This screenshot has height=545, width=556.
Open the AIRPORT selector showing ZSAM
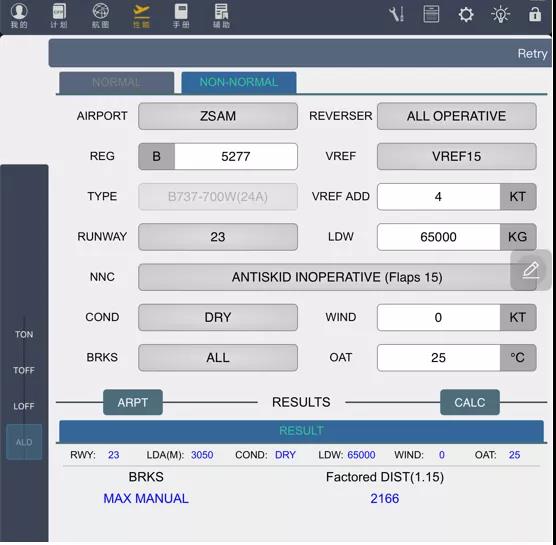click(218, 116)
